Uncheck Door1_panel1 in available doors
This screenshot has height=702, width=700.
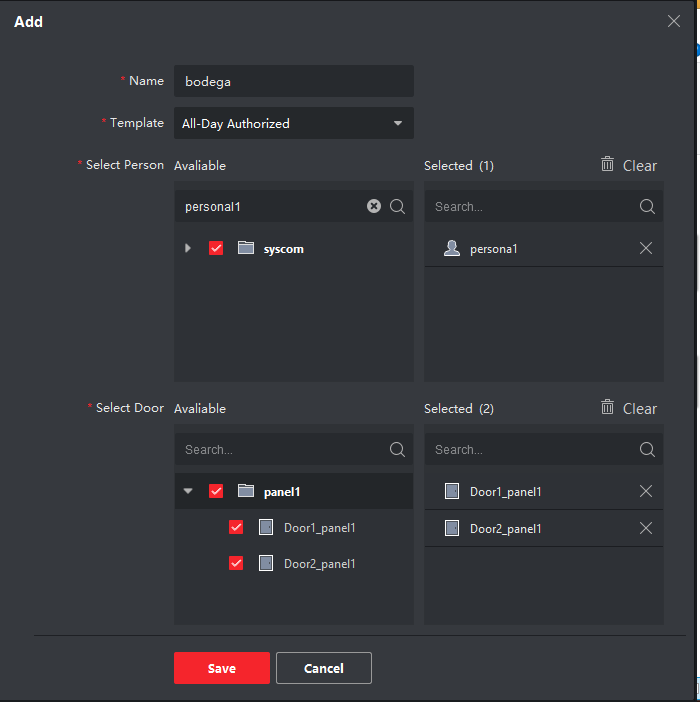236,527
